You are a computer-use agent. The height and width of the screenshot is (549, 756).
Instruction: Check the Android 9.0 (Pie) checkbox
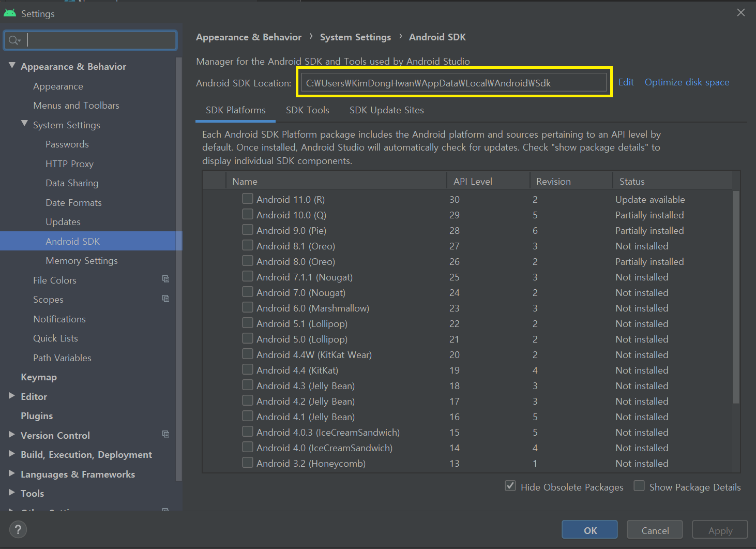click(248, 230)
